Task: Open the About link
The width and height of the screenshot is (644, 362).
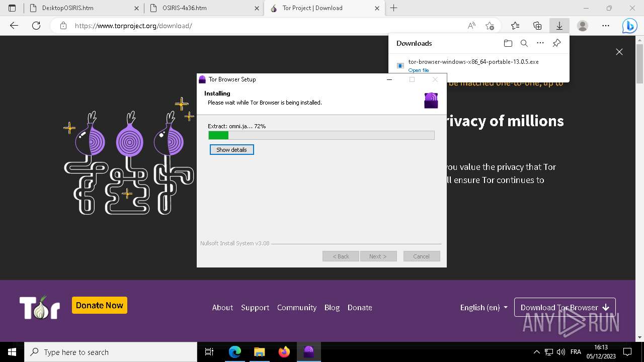Action: coord(222,308)
